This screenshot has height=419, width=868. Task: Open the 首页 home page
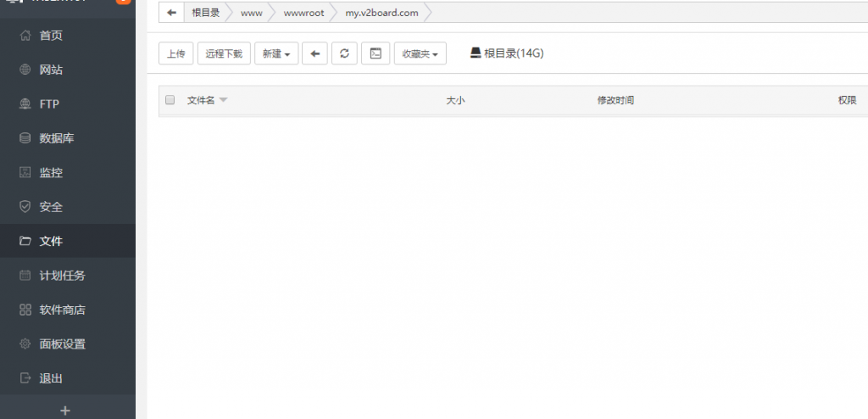click(51, 36)
